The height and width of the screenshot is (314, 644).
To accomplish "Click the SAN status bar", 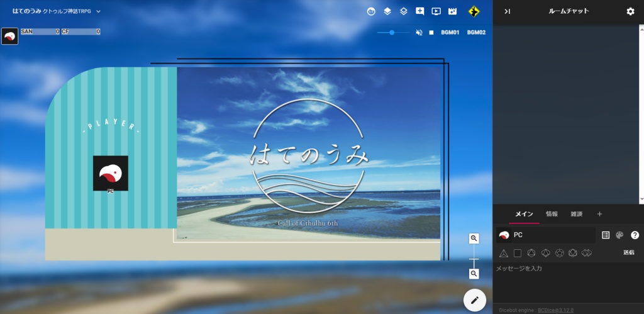I will [40, 31].
